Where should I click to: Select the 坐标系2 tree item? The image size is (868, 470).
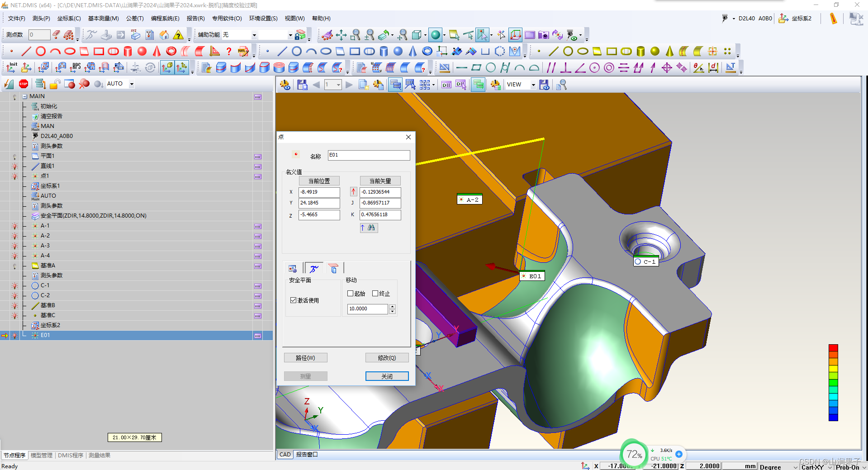[50, 326]
